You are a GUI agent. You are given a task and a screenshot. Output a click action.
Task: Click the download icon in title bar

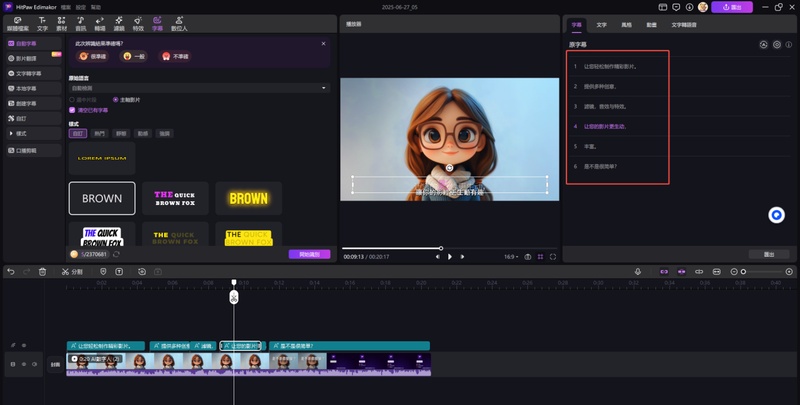click(x=689, y=7)
